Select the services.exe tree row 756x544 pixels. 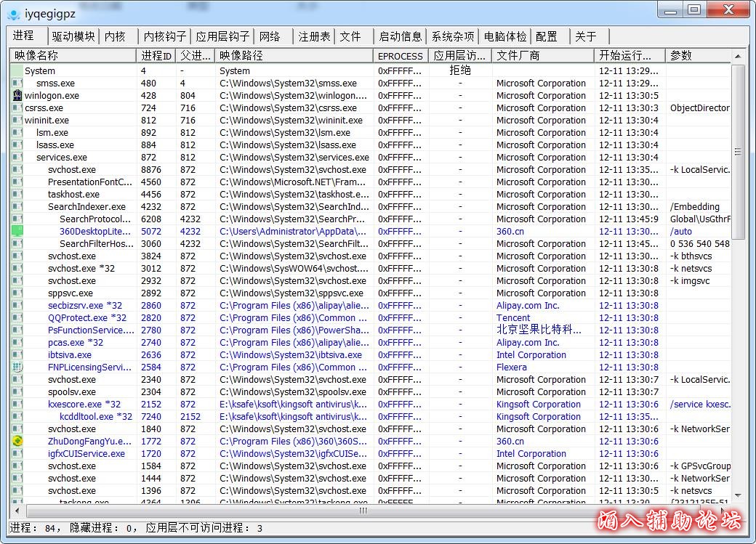click(x=62, y=158)
